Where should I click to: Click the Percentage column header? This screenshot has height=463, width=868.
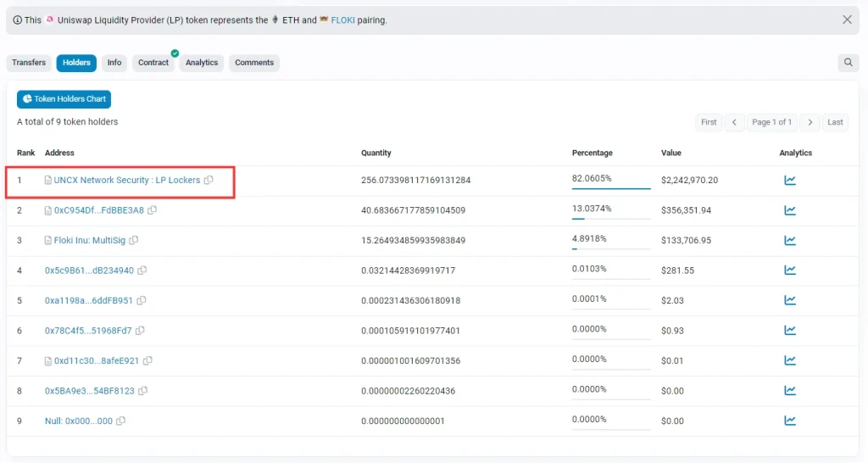593,153
